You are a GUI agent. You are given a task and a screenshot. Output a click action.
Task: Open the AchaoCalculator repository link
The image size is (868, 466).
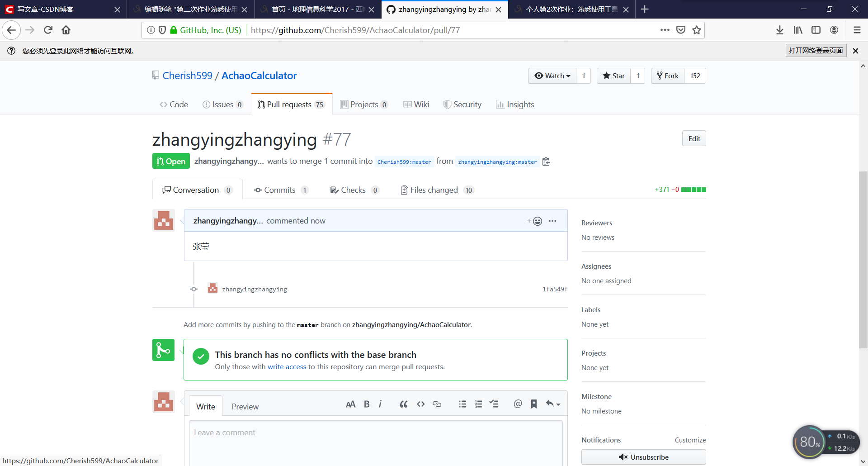pyautogui.click(x=259, y=76)
